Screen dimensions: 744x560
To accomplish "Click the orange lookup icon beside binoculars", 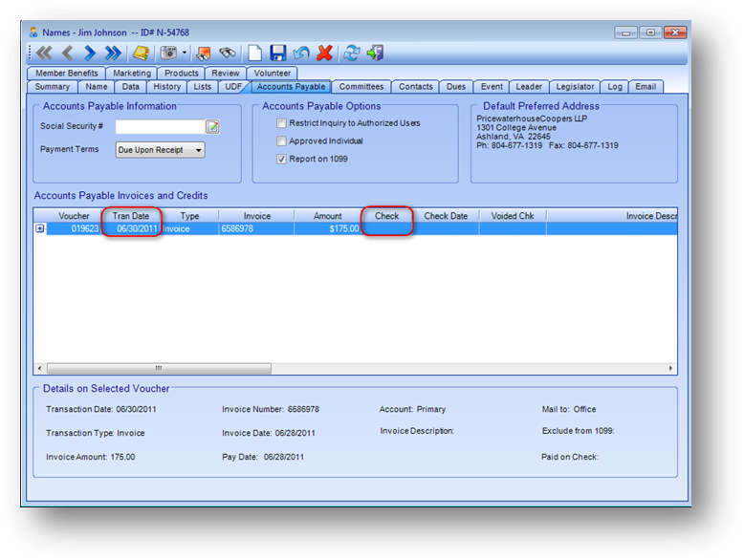I will (204, 53).
